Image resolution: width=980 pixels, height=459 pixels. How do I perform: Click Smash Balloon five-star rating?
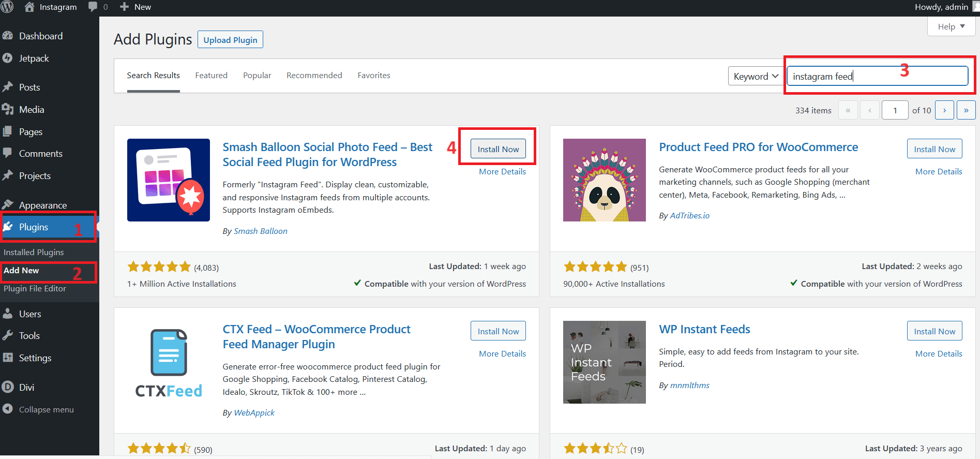point(159,267)
